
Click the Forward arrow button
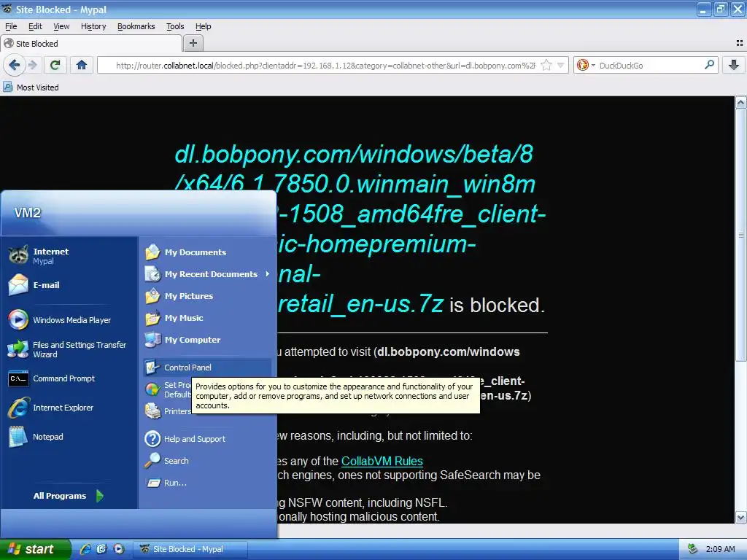[32, 65]
